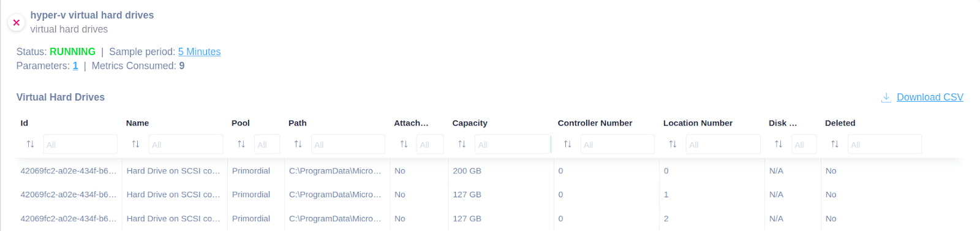Sort table by Disk column

(778, 144)
